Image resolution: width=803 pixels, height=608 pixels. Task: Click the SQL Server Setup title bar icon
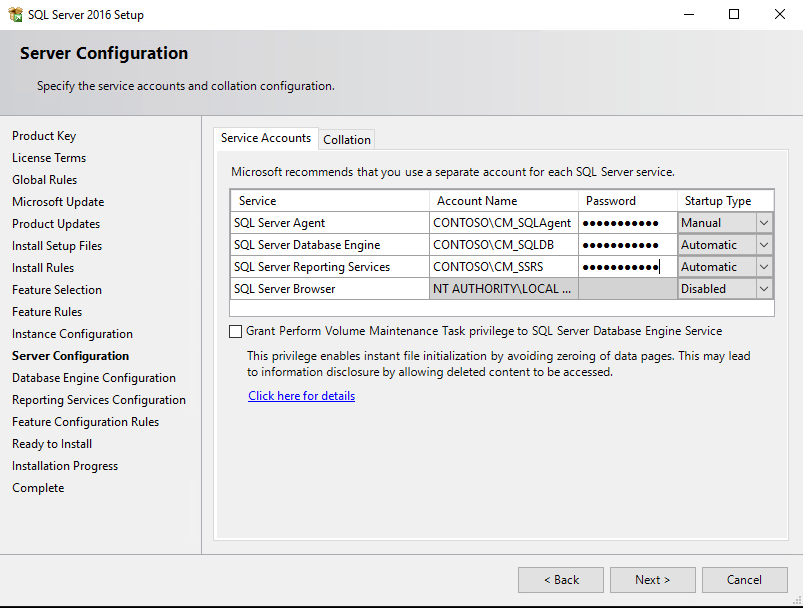point(16,14)
